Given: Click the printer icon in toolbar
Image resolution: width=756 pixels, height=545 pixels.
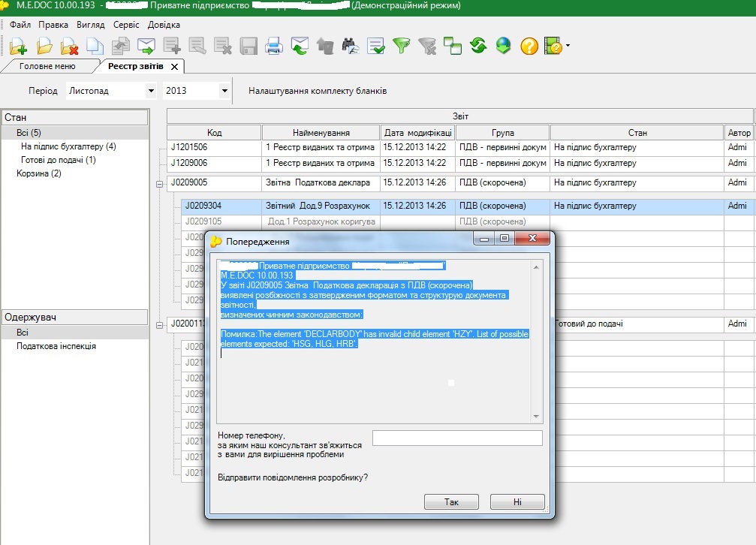Looking at the screenshot, I should point(274,47).
